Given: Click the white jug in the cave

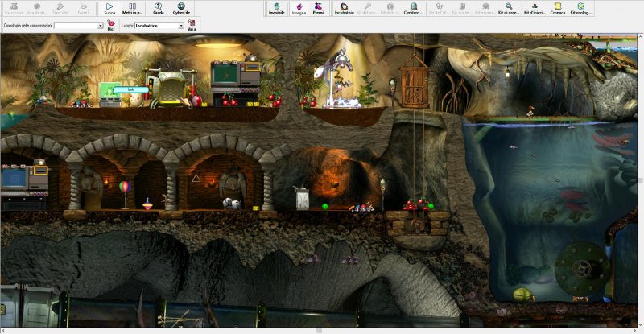Looking at the screenshot, I should pyautogui.click(x=302, y=198).
